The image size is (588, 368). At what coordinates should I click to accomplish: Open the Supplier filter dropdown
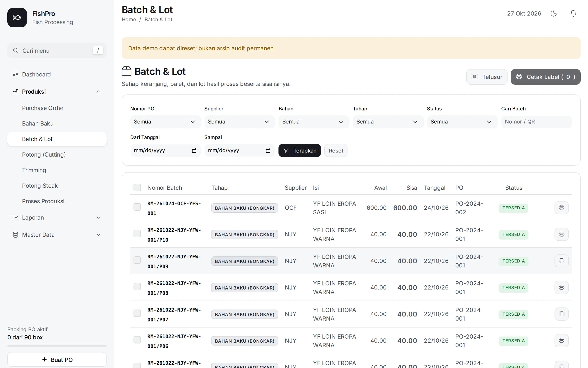(239, 122)
